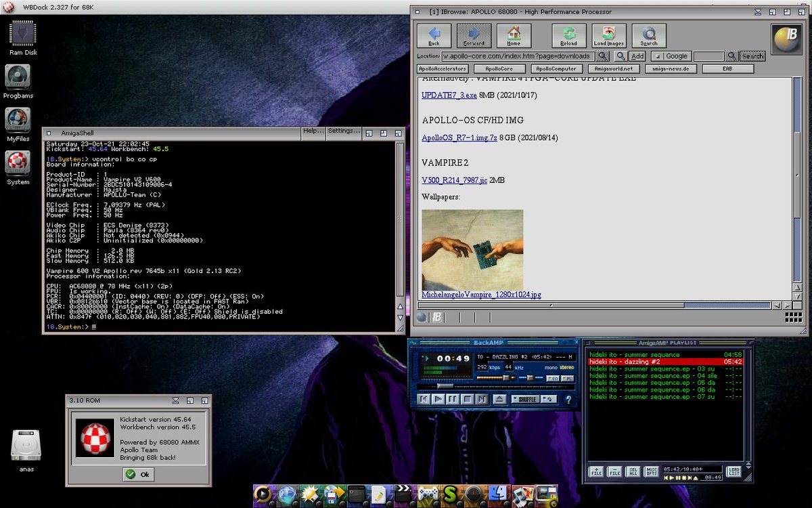The width and height of the screenshot is (812, 508).
Task: Select 'summer sequence.ep - 07 su' track
Action: (x=665, y=397)
